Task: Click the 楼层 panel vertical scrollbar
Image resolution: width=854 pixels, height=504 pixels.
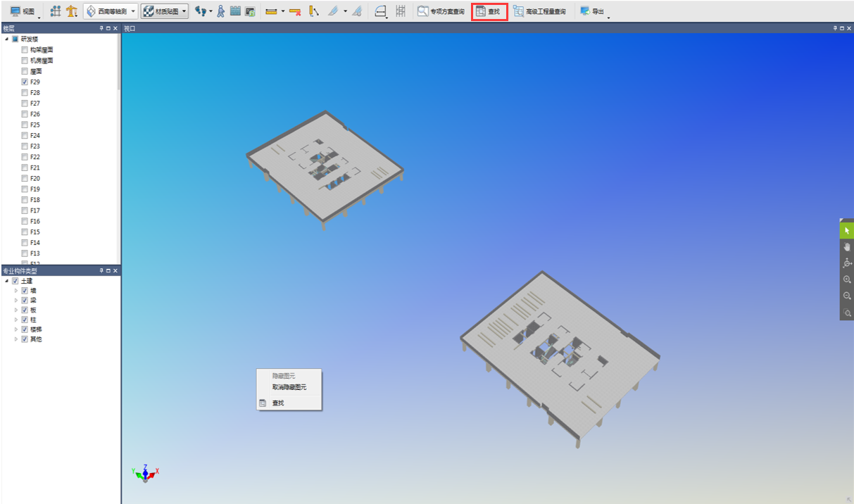Action: [x=119, y=63]
